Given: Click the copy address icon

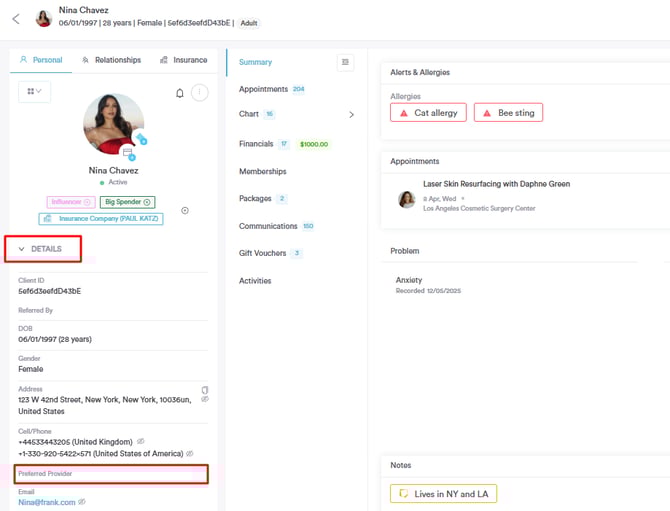Looking at the screenshot, I should click(204, 389).
